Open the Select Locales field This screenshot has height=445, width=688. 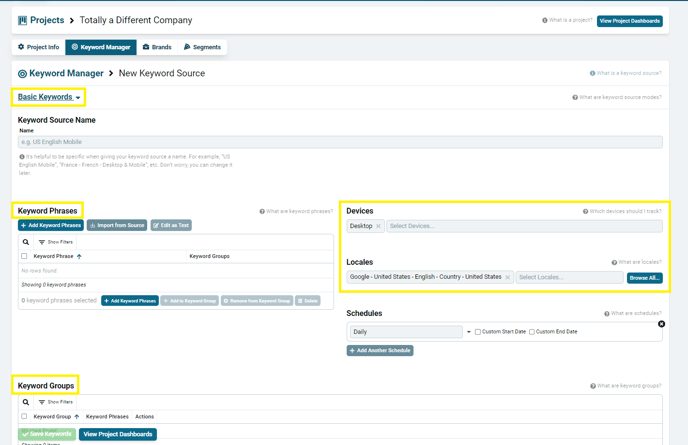tap(570, 277)
